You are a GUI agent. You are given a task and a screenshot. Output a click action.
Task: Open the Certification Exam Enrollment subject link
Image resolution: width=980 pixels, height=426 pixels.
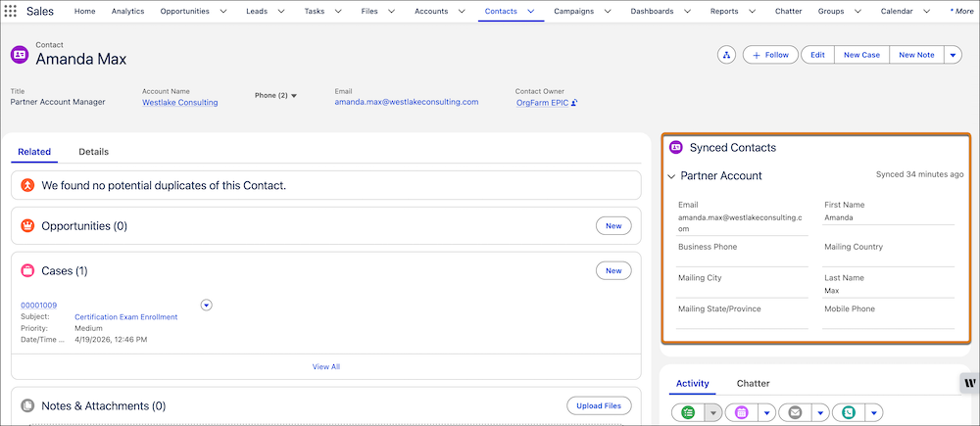tap(126, 317)
